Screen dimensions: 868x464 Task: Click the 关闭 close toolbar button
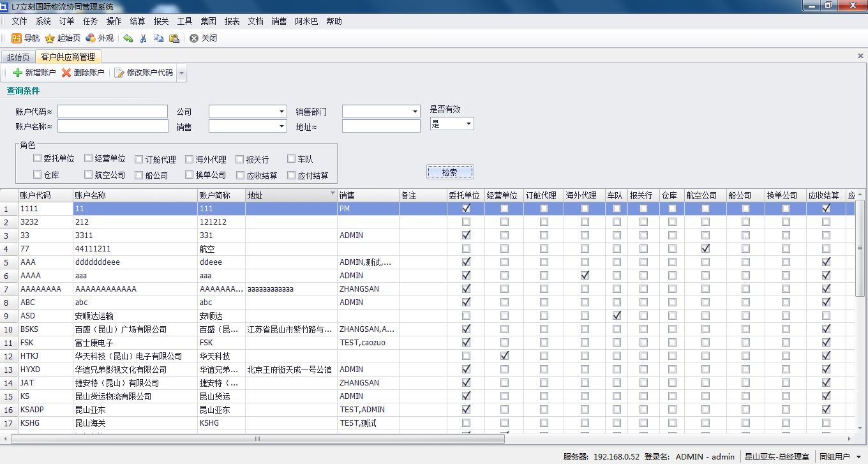click(204, 38)
